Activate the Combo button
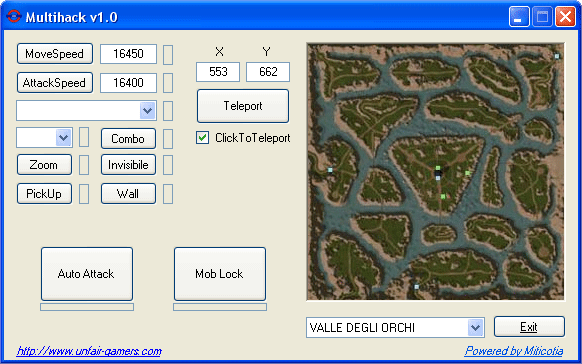The height and width of the screenshot is (364, 582). coord(128,139)
